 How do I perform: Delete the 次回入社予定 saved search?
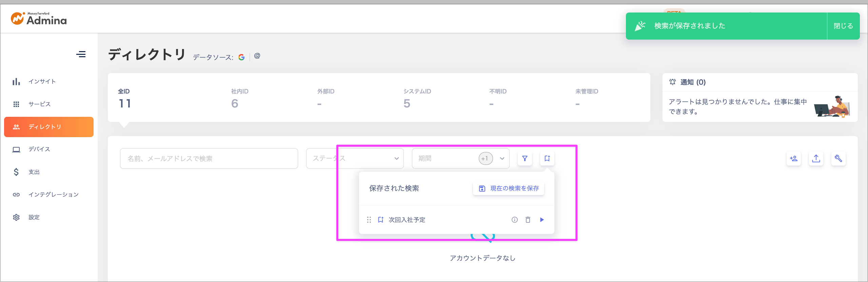click(x=528, y=220)
